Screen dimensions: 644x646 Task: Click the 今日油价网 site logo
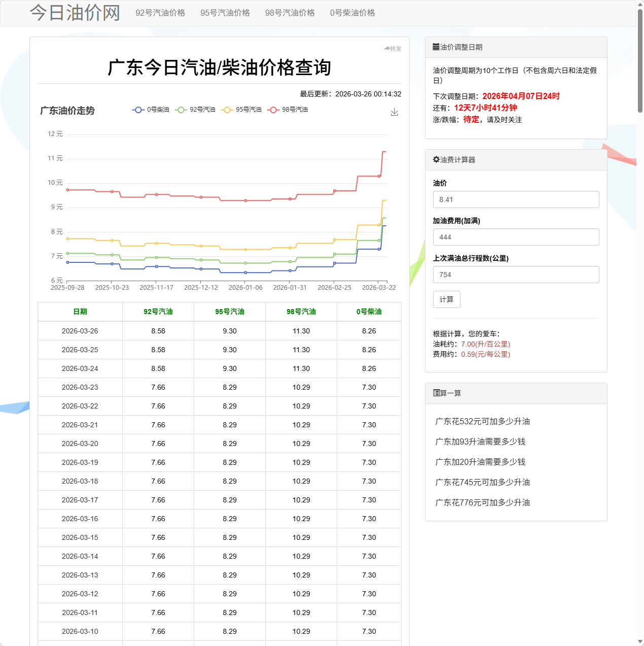click(x=75, y=12)
